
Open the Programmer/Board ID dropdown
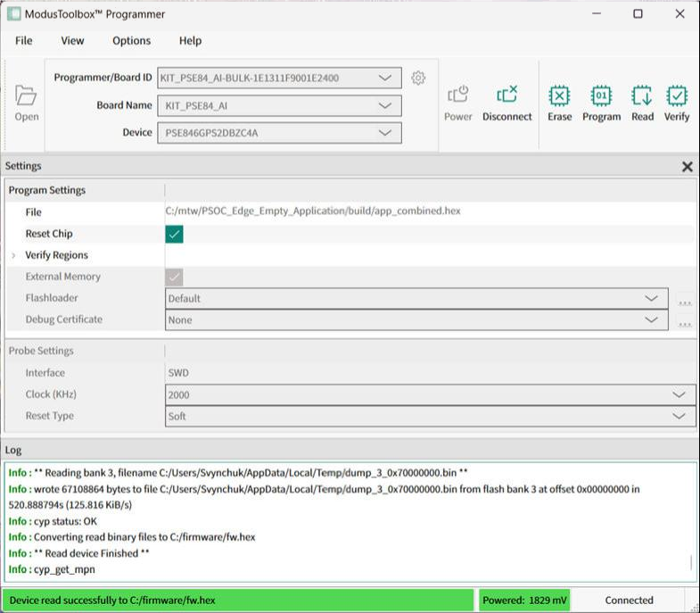(x=279, y=78)
